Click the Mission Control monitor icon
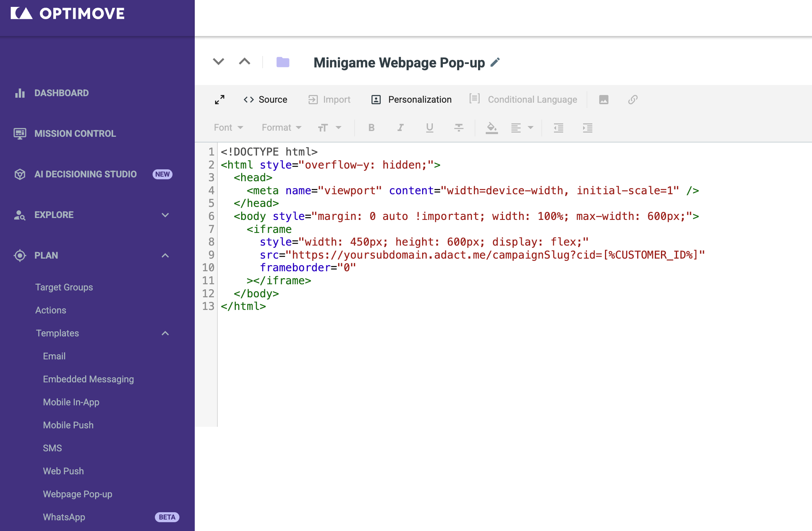Screen dimensions: 812x531 (20, 134)
